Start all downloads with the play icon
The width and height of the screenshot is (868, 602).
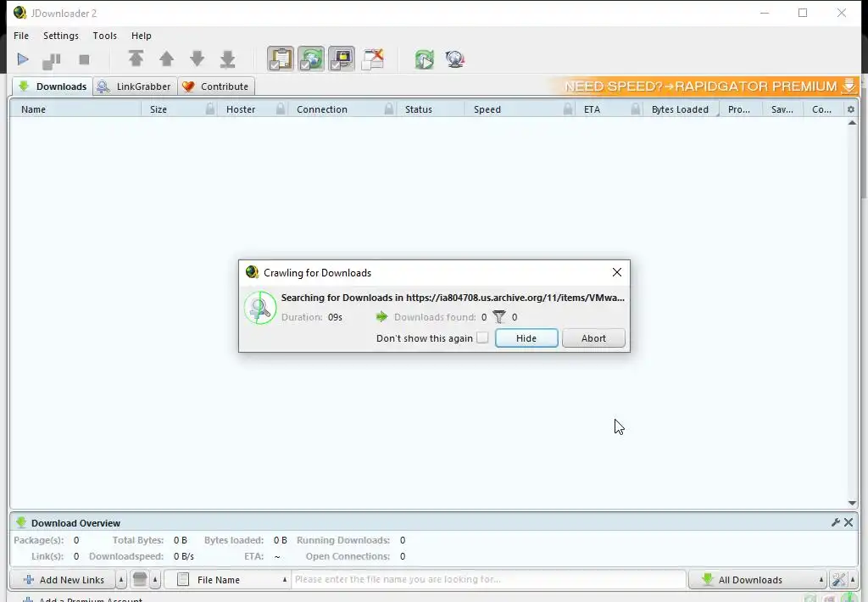(x=23, y=59)
